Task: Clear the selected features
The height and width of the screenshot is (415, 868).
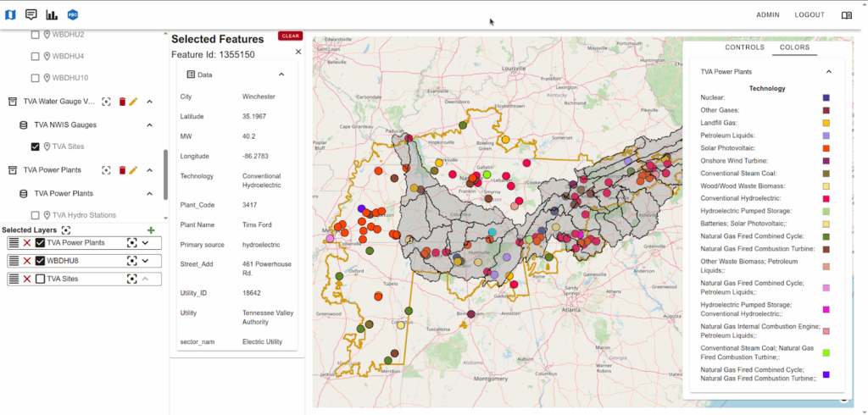Action: pyautogui.click(x=290, y=36)
